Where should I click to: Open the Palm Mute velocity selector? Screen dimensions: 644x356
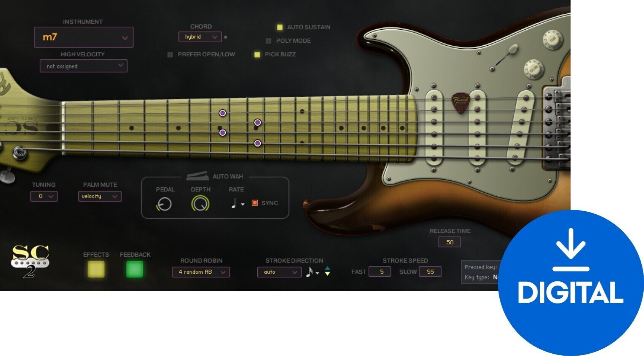pos(99,196)
